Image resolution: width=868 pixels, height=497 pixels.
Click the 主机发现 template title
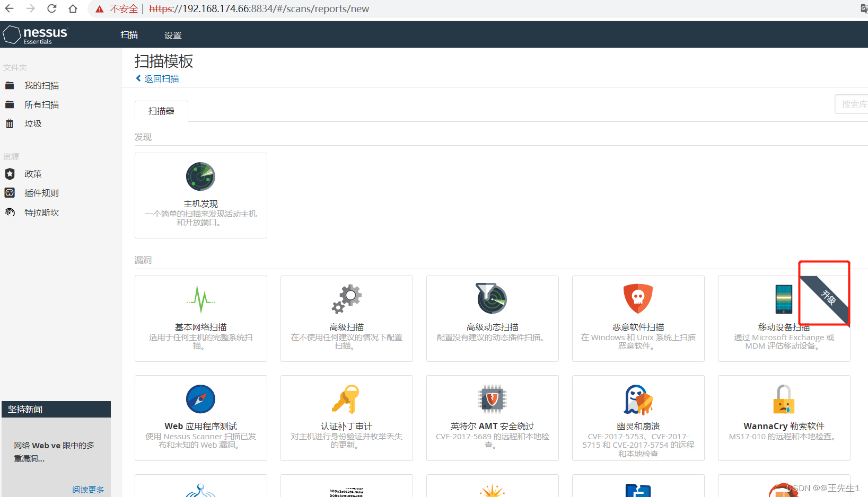pyautogui.click(x=200, y=204)
